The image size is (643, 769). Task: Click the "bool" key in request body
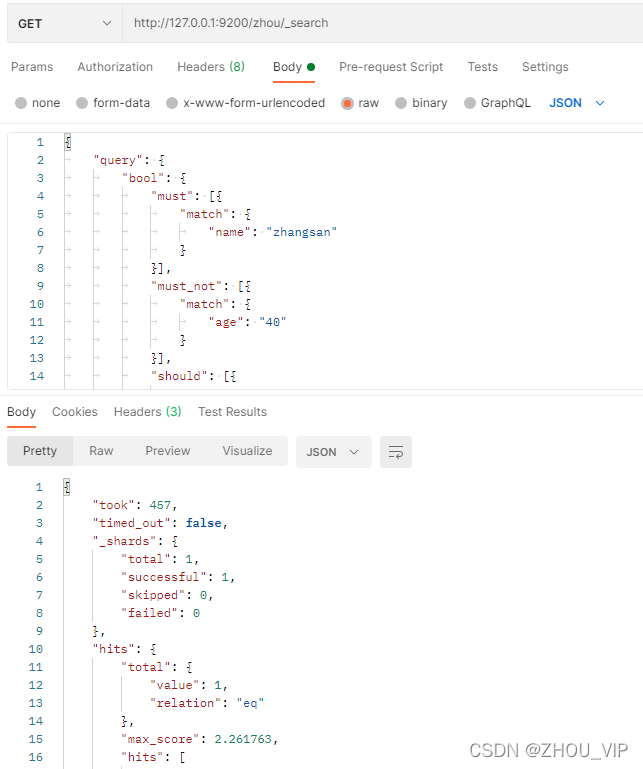click(x=143, y=178)
